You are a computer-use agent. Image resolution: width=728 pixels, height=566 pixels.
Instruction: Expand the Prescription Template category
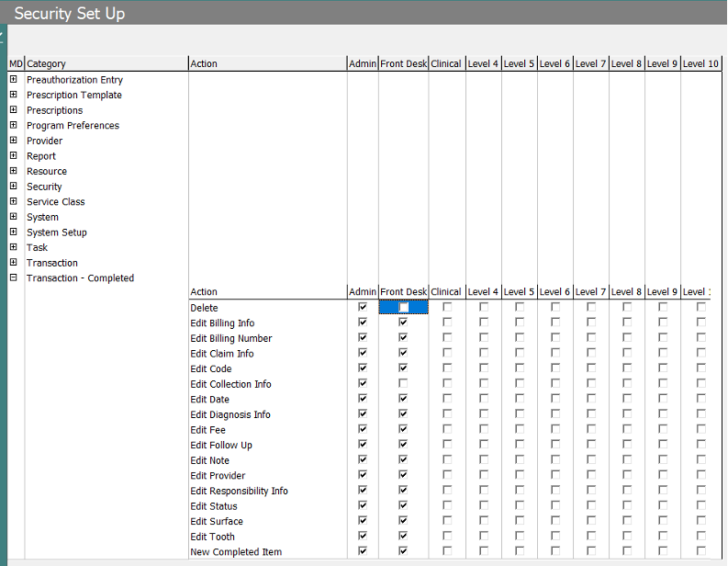[x=14, y=96]
